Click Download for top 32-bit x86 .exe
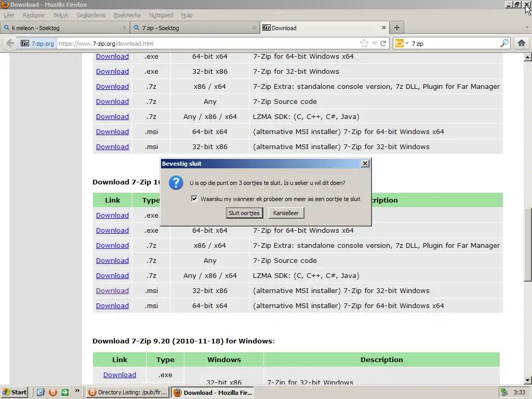Screen dimensions: 532x399 [112, 71]
